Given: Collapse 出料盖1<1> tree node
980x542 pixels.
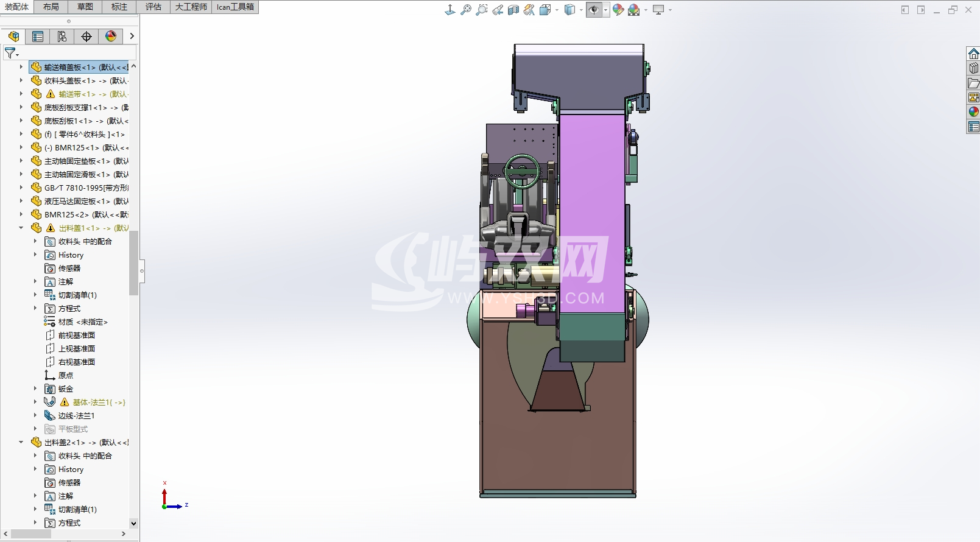Looking at the screenshot, I should pyautogui.click(x=21, y=228).
